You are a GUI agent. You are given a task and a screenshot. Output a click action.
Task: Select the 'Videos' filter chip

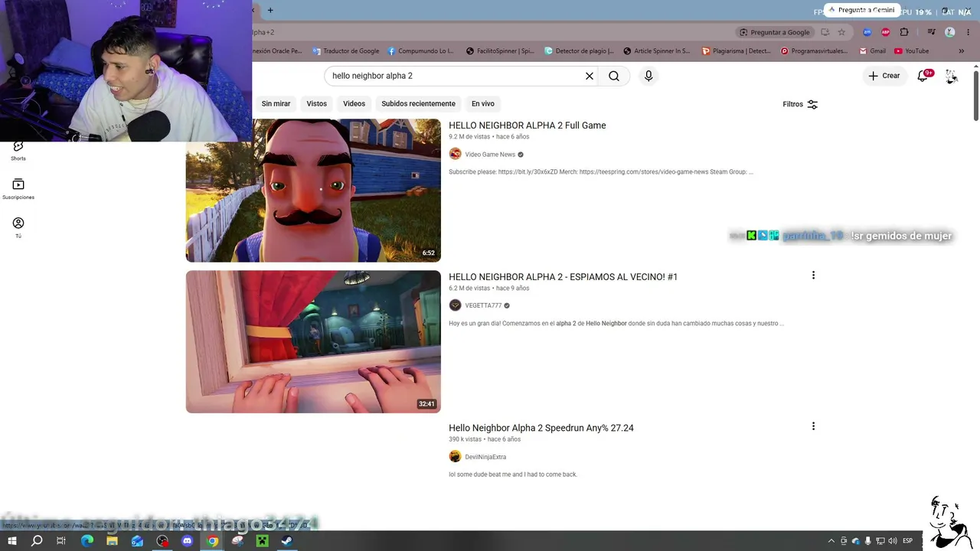point(354,103)
